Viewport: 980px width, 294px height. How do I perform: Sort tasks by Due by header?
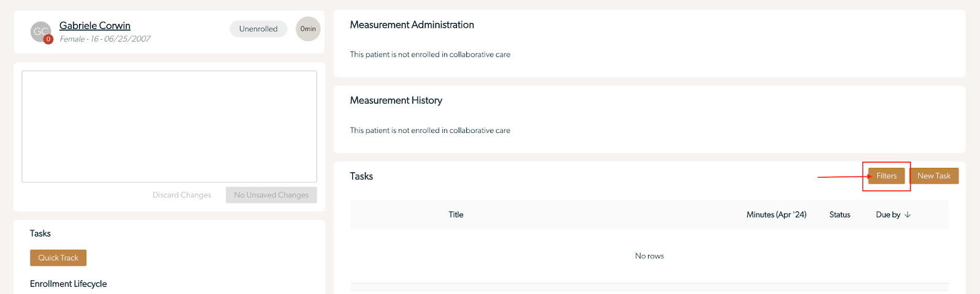[x=888, y=215]
